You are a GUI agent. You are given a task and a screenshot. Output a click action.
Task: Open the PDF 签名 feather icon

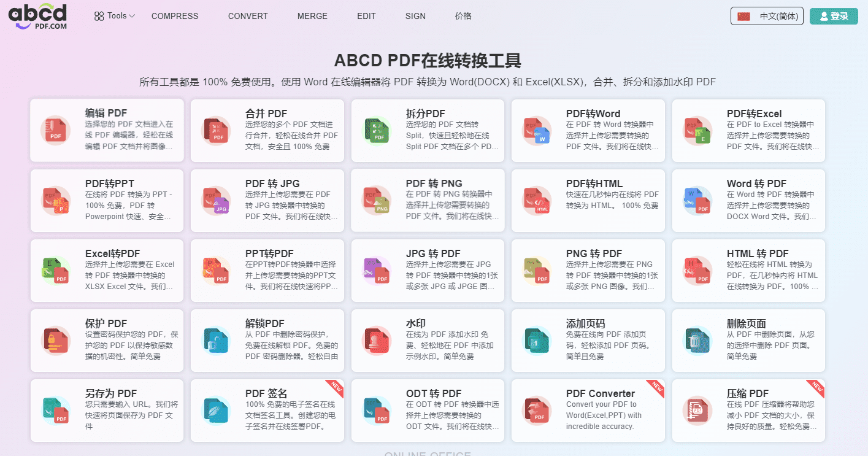217,410
